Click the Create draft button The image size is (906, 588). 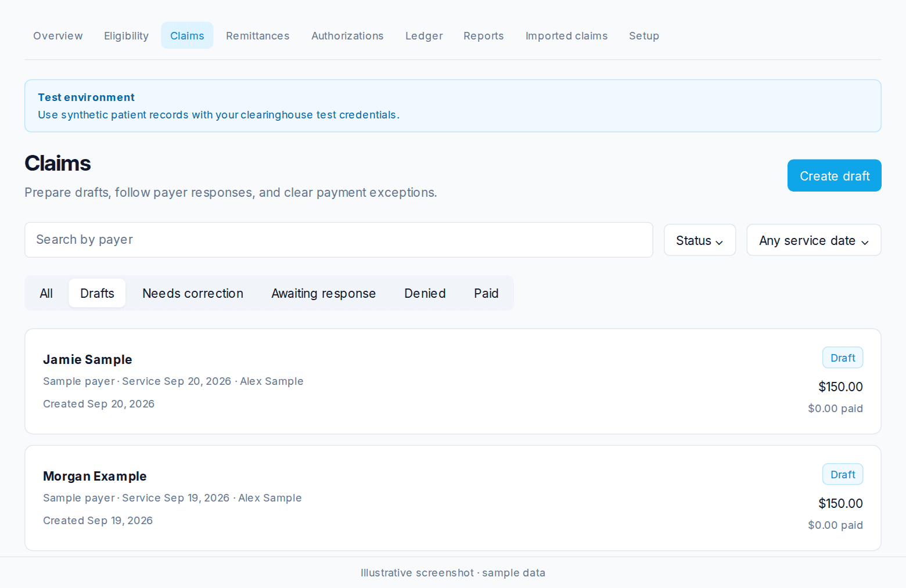(834, 175)
